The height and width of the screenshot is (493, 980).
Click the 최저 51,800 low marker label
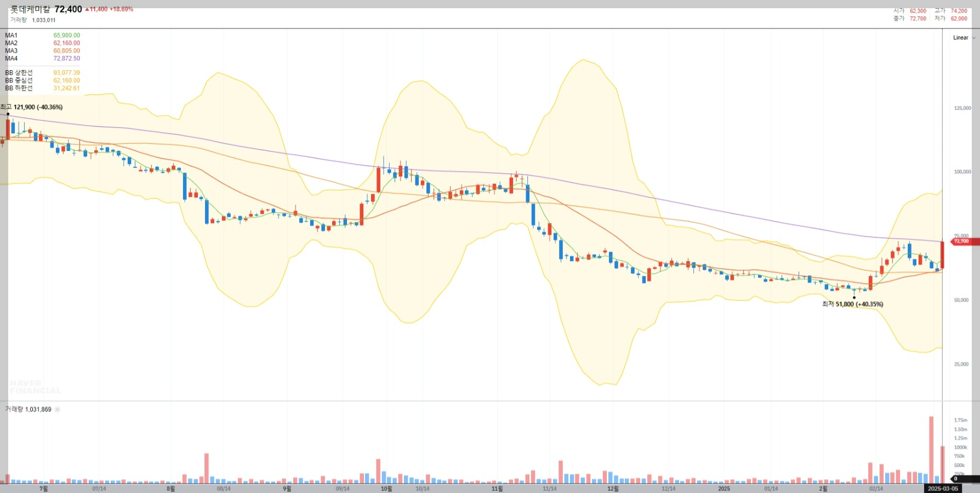852,304
